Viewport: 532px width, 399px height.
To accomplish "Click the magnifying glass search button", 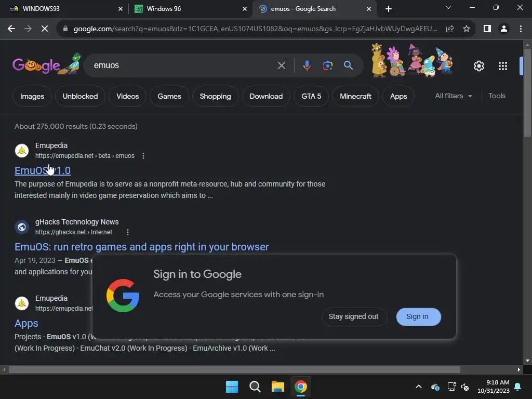I will 349,65.
